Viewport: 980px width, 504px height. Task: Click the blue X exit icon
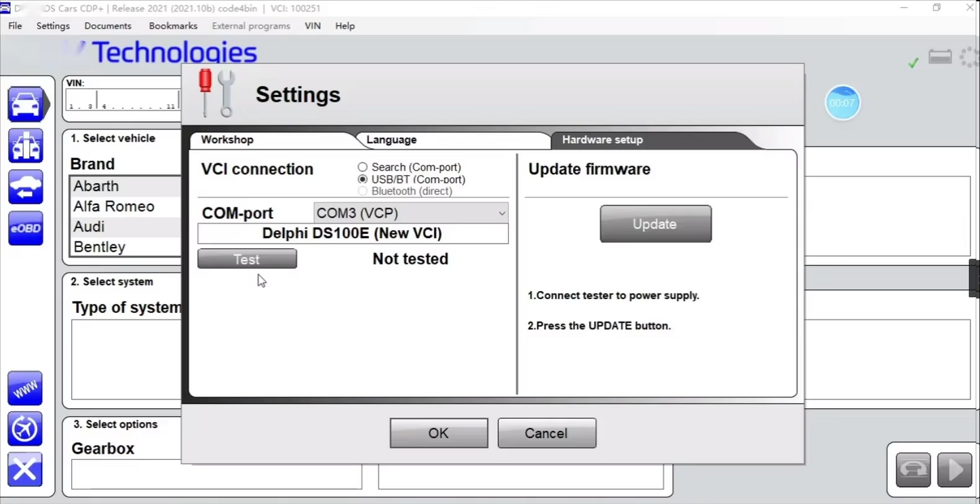[x=25, y=469]
